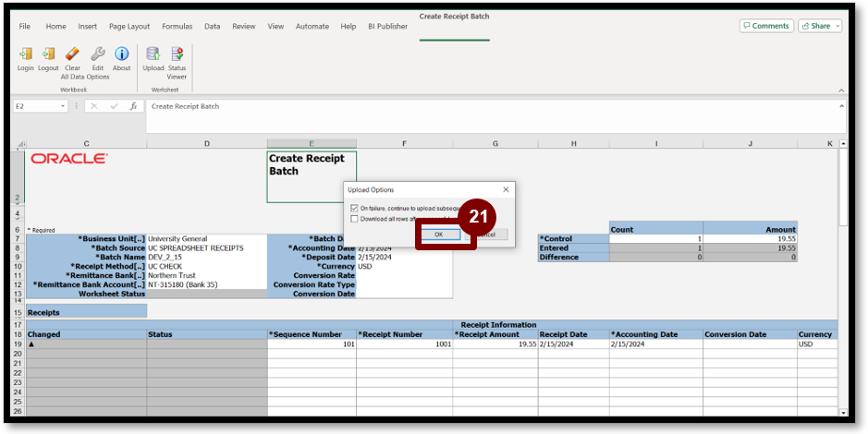
Task: Open the BI Publisher tab
Action: (388, 26)
